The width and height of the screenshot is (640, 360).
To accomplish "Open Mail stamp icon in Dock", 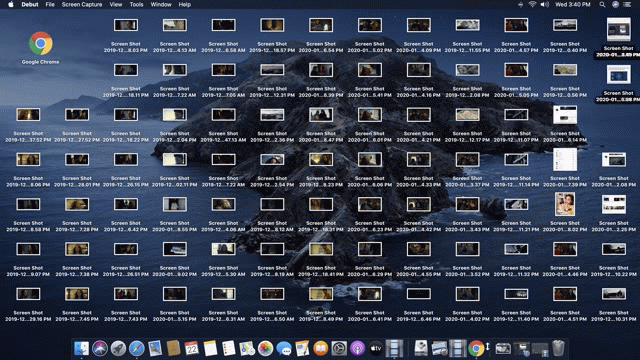I will [155, 349].
